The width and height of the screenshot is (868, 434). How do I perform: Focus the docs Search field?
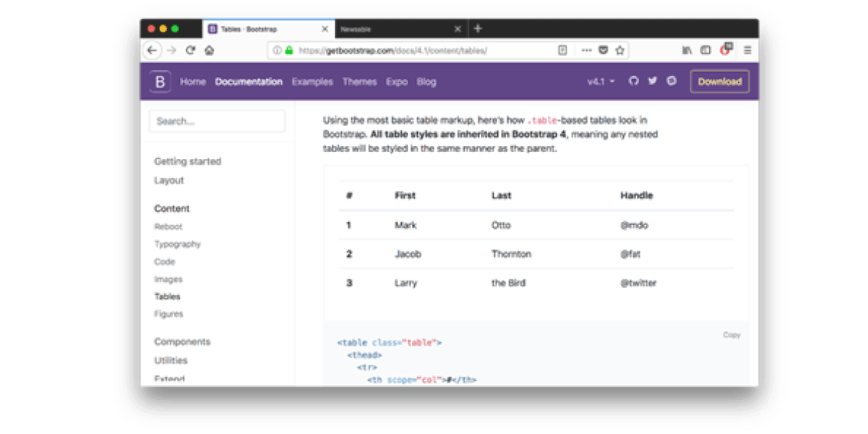(217, 121)
